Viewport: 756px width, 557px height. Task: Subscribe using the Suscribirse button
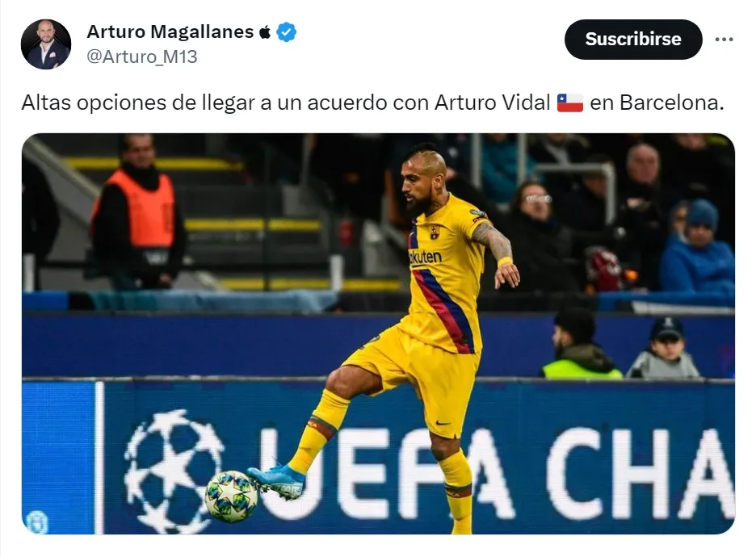click(633, 39)
